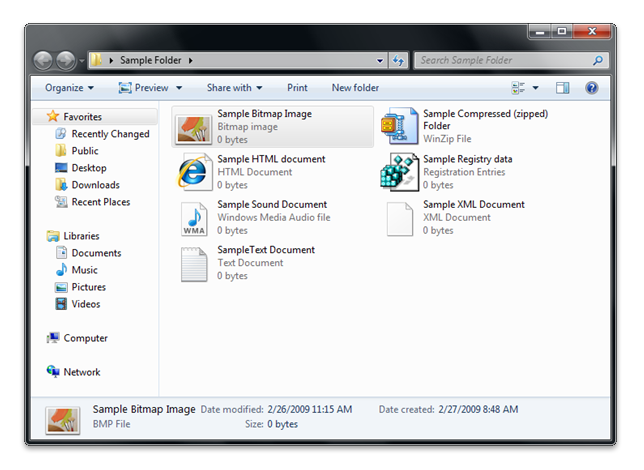The width and height of the screenshot is (644, 470).
Task: Open Documents library
Action: 97,253
